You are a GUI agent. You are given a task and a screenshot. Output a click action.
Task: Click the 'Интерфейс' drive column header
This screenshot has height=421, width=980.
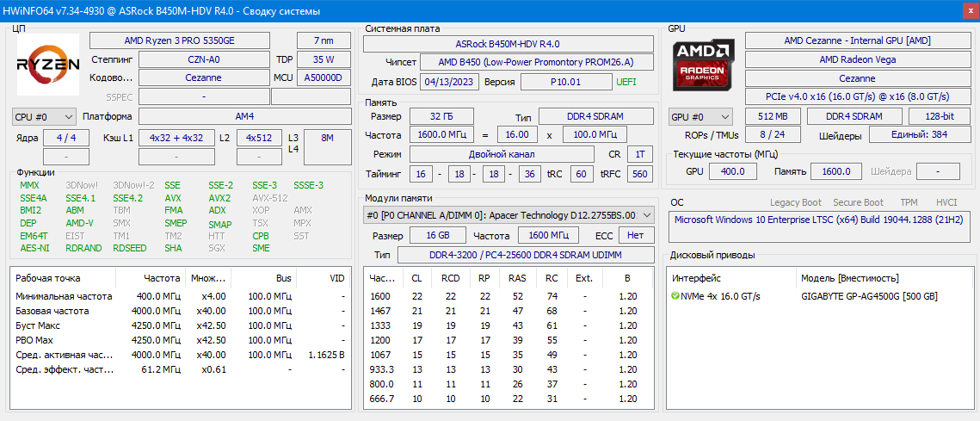[x=697, y=278]
